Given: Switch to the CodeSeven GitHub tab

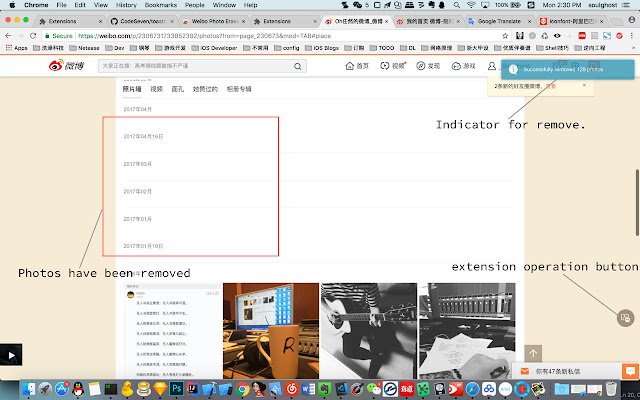Looking at the screenshot, I should pos(142,21).
